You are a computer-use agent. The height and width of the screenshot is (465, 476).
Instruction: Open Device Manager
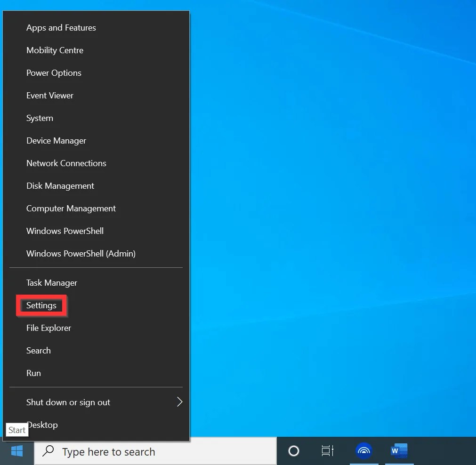[96, 141]
